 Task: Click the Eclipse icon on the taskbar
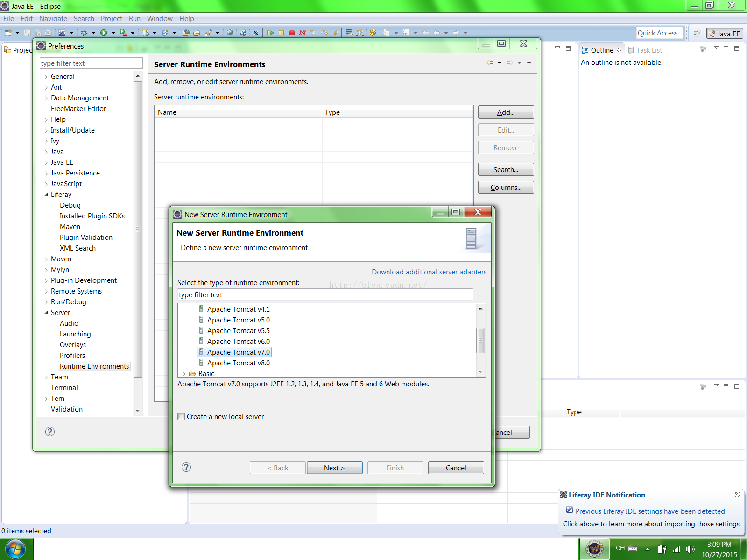(594, 549)
